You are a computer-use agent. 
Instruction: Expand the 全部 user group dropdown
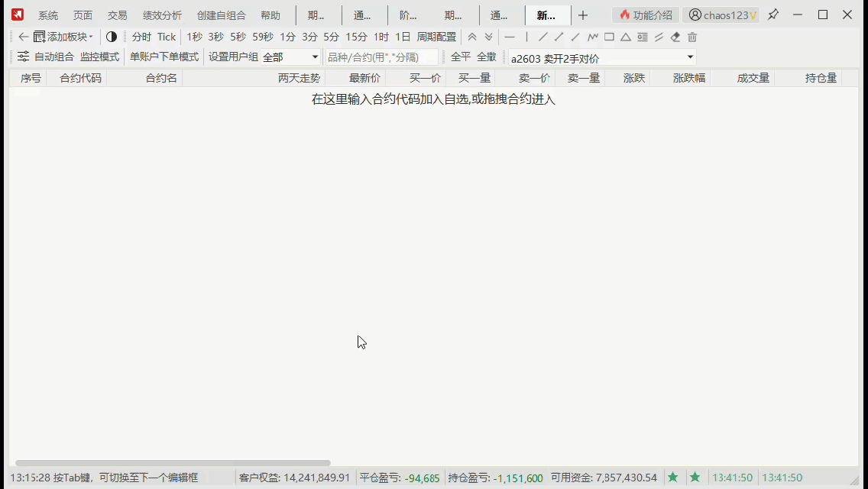[x=291, y=57]
